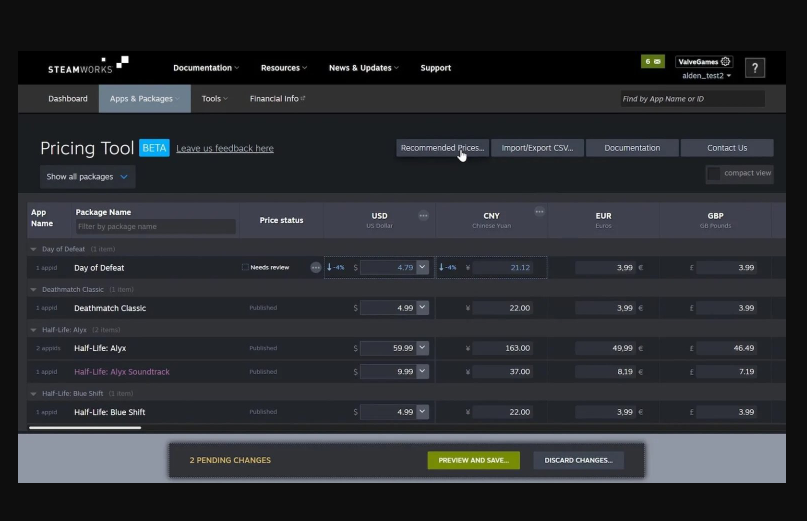Edit Day of Defeat CNY price 21.12
Viewport: 807px width, 521px height.
point(502,268)
